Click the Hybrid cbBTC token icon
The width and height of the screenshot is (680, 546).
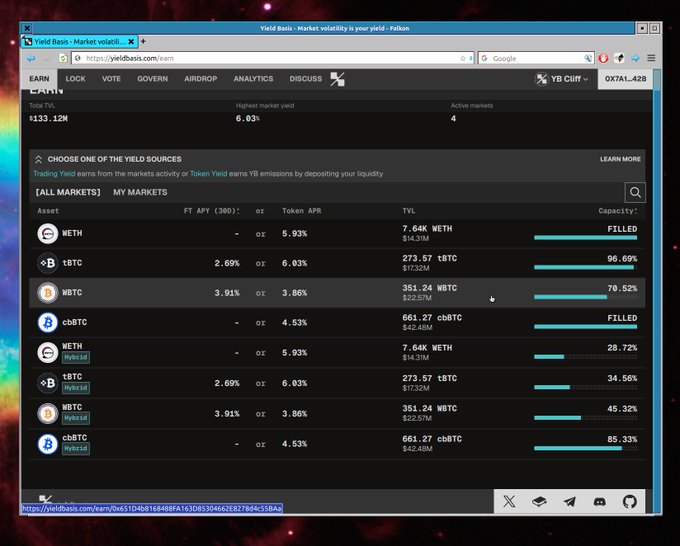click(x=48, y=444)
